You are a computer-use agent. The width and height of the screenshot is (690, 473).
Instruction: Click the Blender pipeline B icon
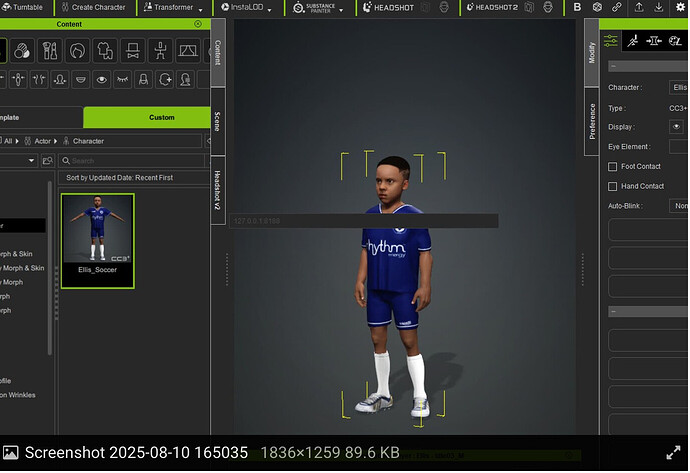pyautogui.click(x=577, y=7)
